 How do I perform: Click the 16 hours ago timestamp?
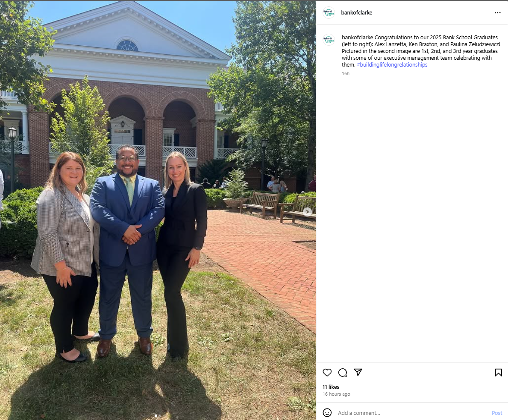[x=336, y=394]
